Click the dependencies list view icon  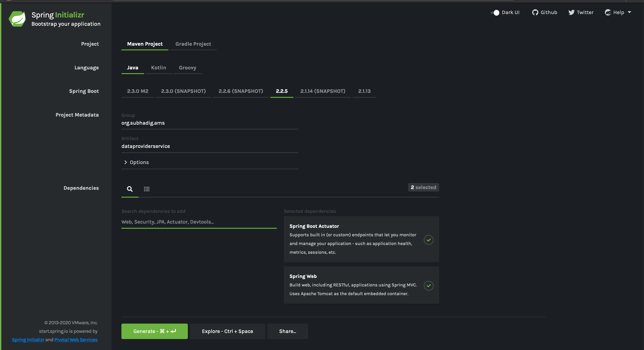pos(146,189)
